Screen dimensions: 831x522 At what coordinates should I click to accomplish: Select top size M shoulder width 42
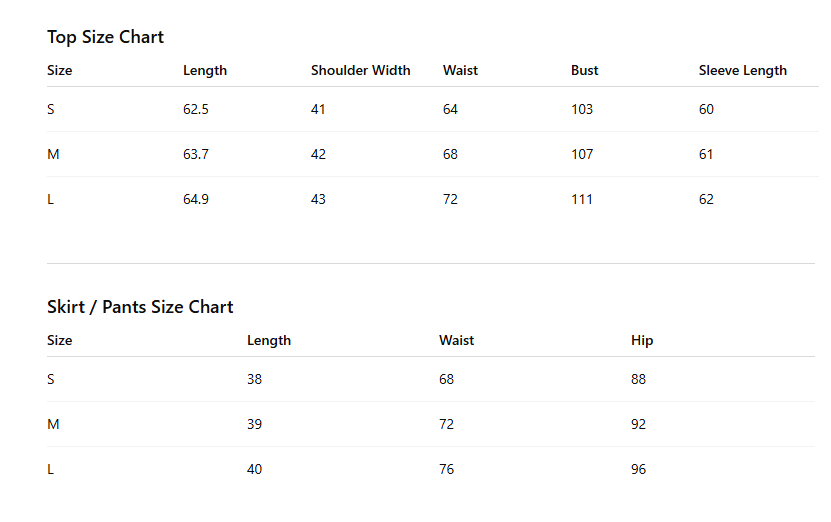coord(319,154)
